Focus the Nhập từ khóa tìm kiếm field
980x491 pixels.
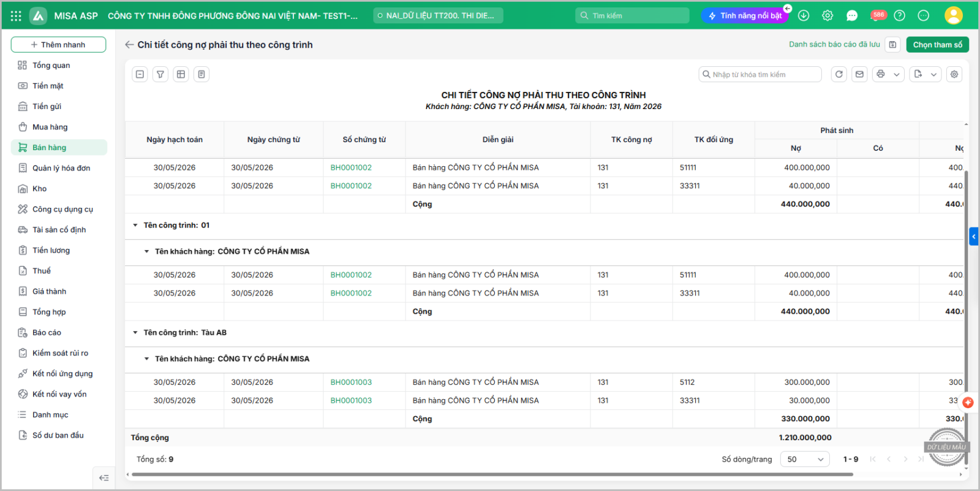760,74
